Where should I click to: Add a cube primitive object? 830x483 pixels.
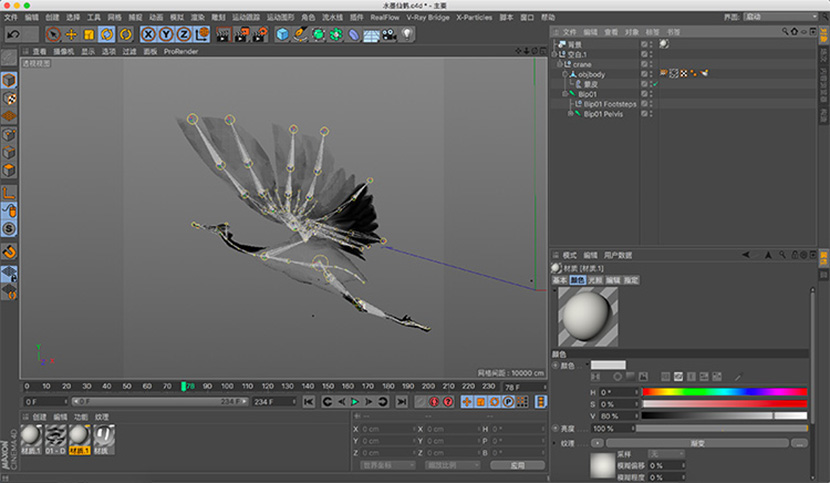[x=282, y=34]
